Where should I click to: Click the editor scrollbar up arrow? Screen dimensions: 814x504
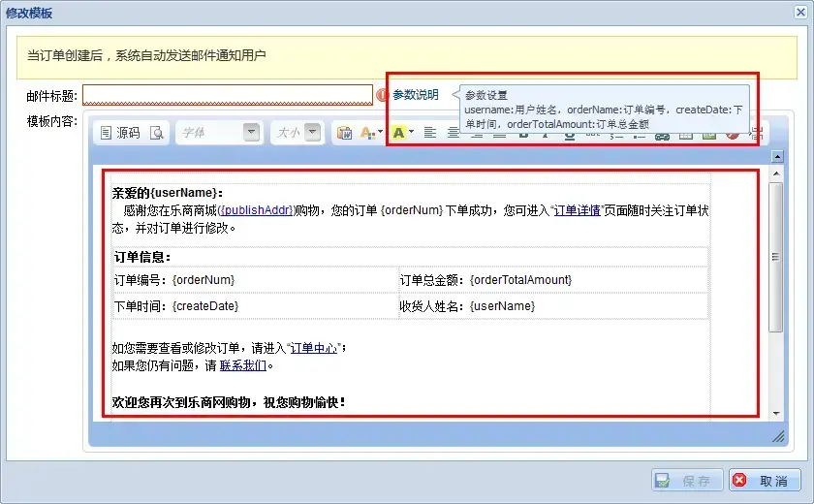pyautogui.click(x=776, y=173)
